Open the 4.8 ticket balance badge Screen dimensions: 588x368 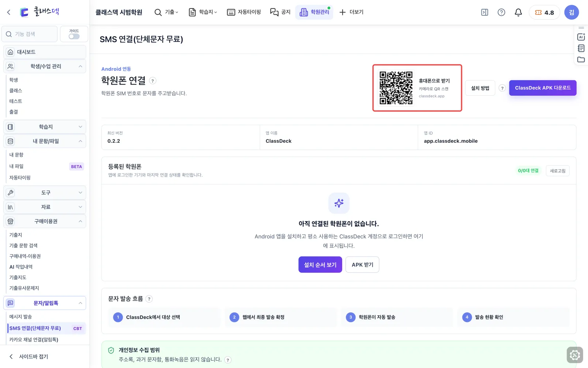coord(544,13)
